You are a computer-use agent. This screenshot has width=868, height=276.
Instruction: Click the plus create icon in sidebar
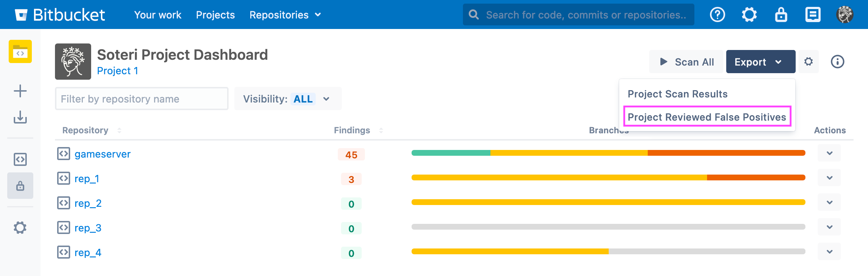[20, 91]
